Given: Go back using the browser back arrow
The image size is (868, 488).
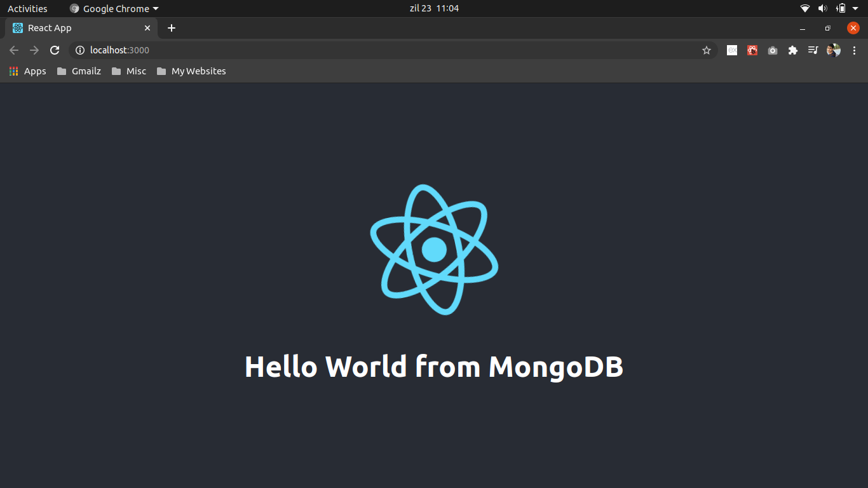Looking at the screenshot, I should [x=14, y=50].
